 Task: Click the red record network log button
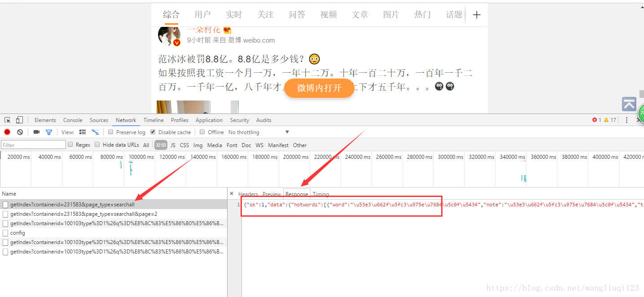click(x=7, y=132)
